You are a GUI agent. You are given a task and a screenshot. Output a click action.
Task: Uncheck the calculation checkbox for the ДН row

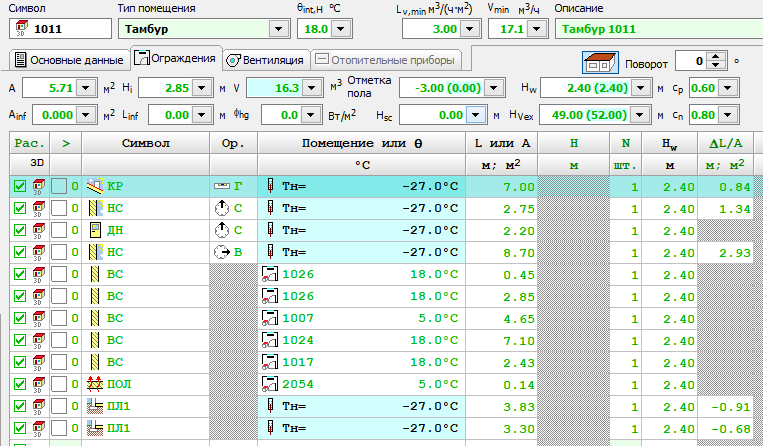(x=20, y=230)
